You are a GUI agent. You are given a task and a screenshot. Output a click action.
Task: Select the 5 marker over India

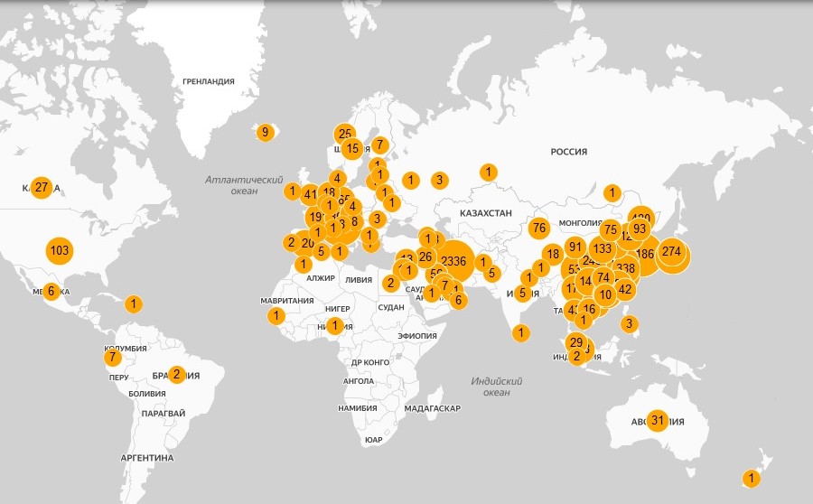pyautogui.click(x=523, y=294)
